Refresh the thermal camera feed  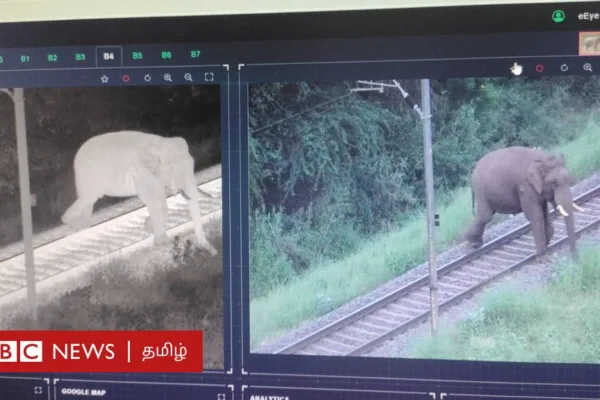pyautogui.click(x=147, y=78)
